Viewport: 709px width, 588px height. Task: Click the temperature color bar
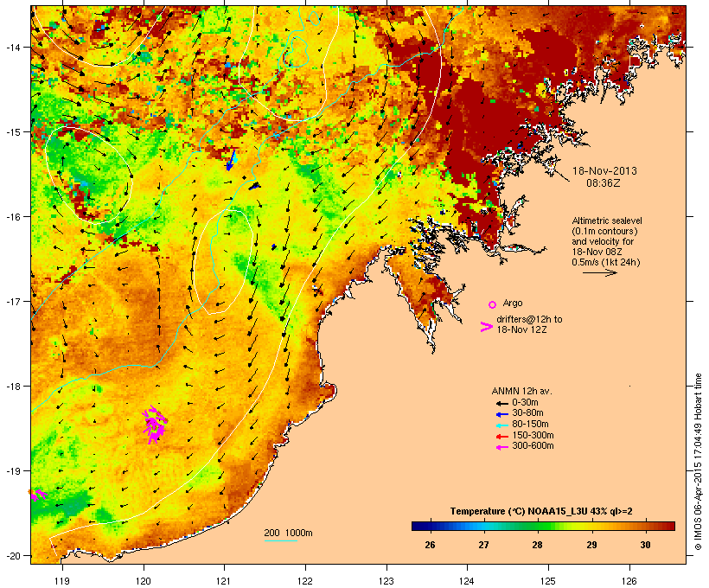tap(543, 526)
